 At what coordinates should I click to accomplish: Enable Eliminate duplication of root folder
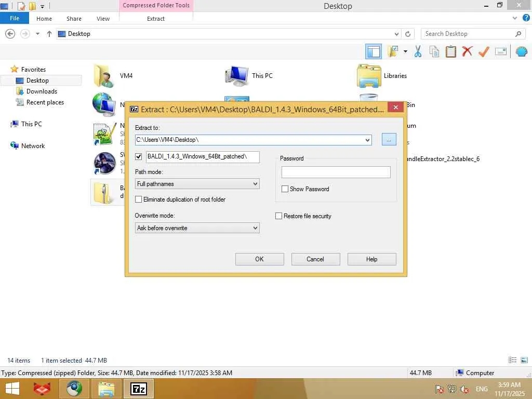pos(138,199)
